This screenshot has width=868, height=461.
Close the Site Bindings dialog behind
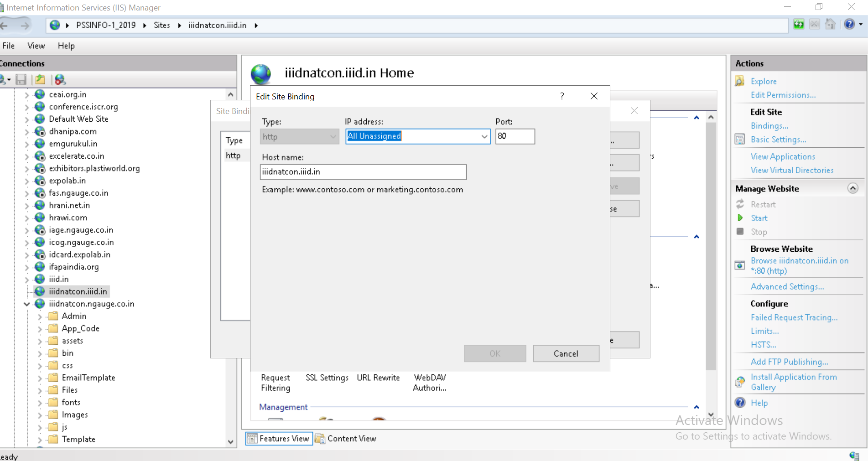634,111
